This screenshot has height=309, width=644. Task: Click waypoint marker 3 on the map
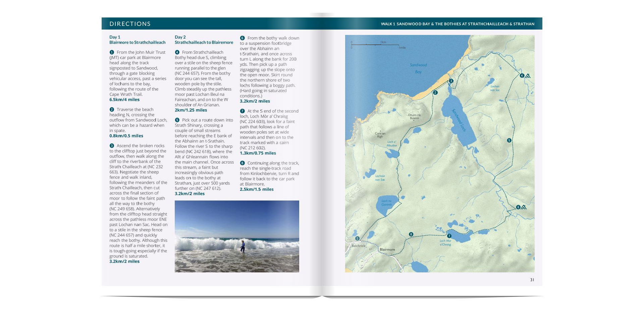click(x=451, y=81)
